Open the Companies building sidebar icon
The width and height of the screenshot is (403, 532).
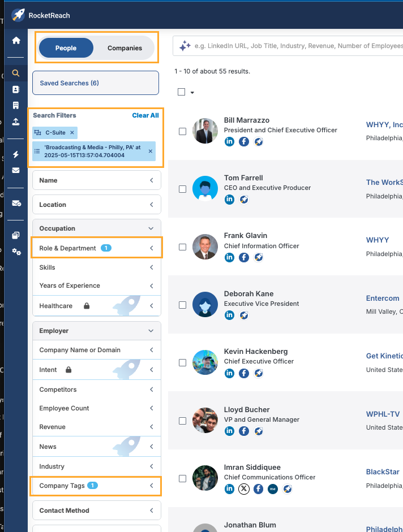click(x=16, y=105)
